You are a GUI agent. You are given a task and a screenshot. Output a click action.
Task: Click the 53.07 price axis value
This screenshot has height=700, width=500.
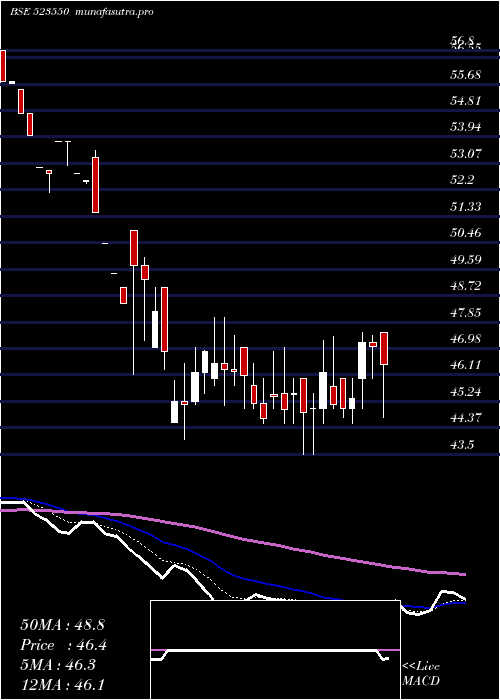point(466,154)
